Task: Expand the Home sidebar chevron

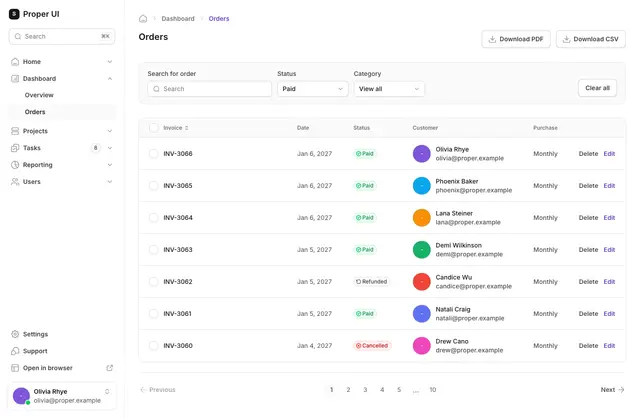Action: (x=110, y=62)
